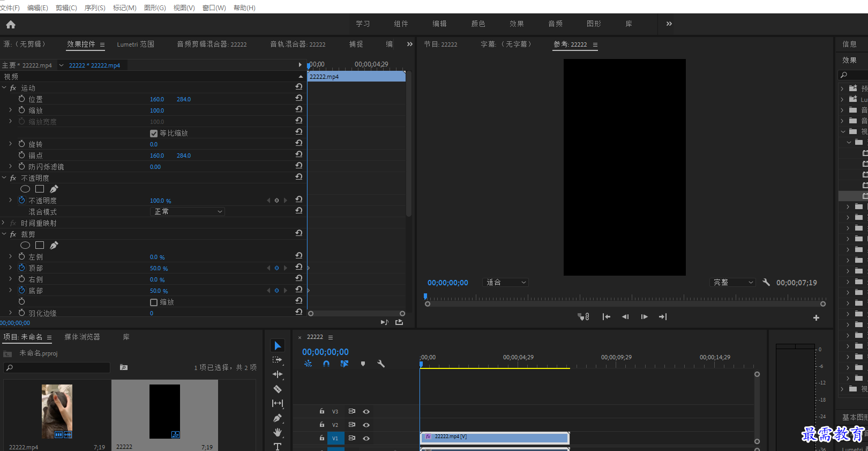This screenshot has width=868, height=451.
Task: Switch to Audio Clip Mixer tab
Action: [212, 45]
